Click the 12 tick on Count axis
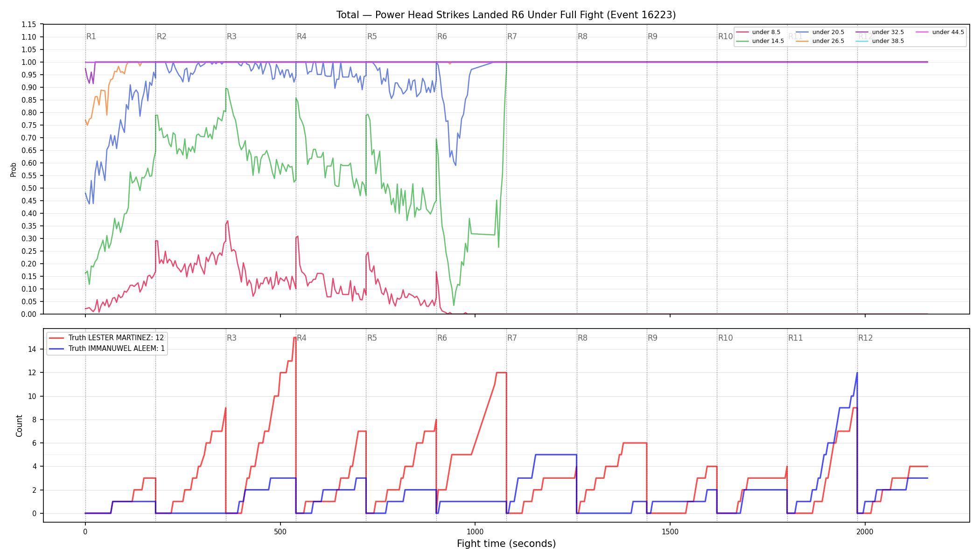Screen dimensions: 980x560 [x=32, y=372]
